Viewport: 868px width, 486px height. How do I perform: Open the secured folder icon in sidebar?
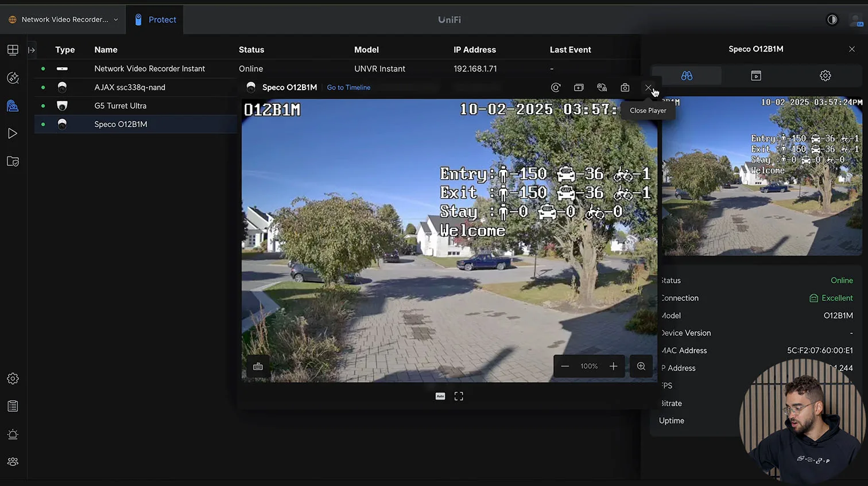(13, 162)
